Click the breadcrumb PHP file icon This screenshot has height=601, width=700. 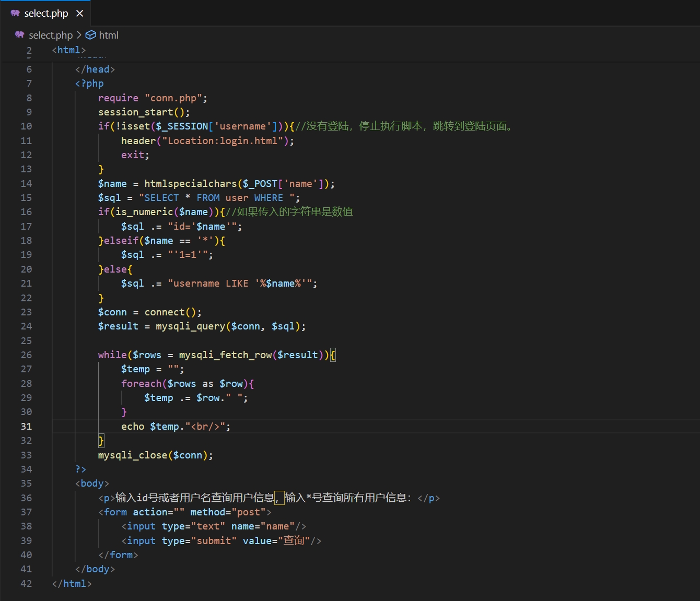[x=20, y=35]
